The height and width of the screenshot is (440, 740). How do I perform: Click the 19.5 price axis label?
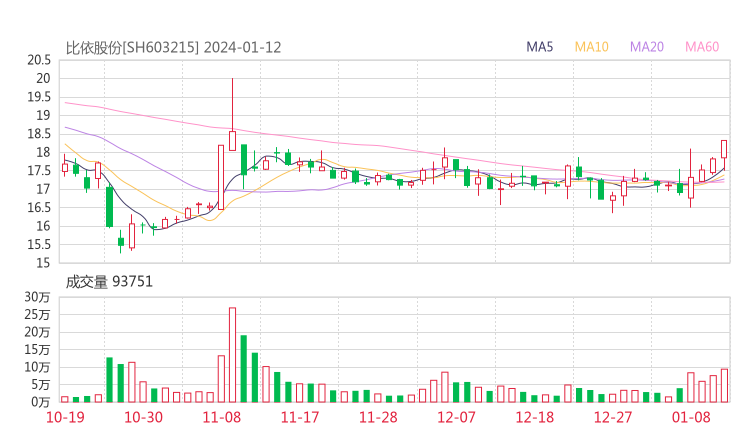coord(39,97)
